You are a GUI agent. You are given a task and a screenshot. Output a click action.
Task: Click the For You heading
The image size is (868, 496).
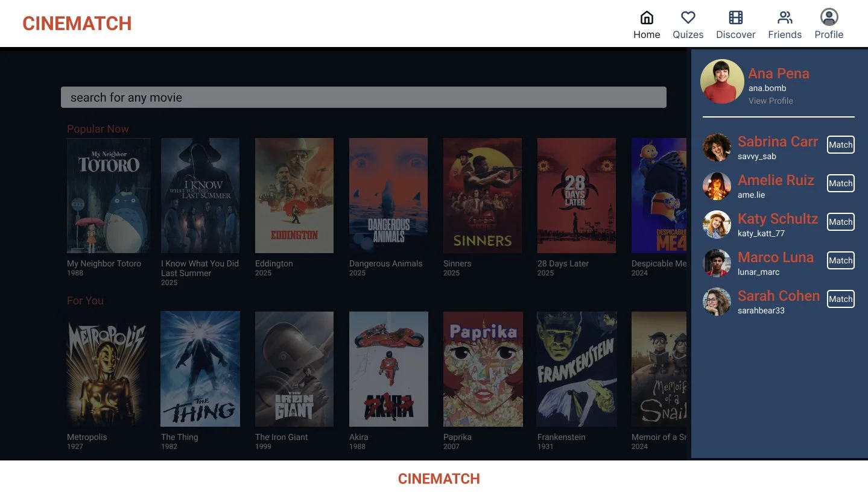coord(85,301)
